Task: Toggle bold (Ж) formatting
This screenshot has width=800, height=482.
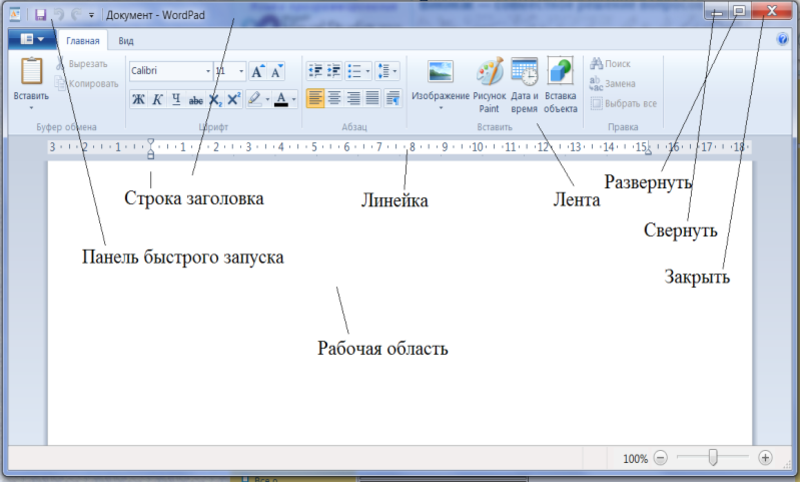Action: (139, 98)
